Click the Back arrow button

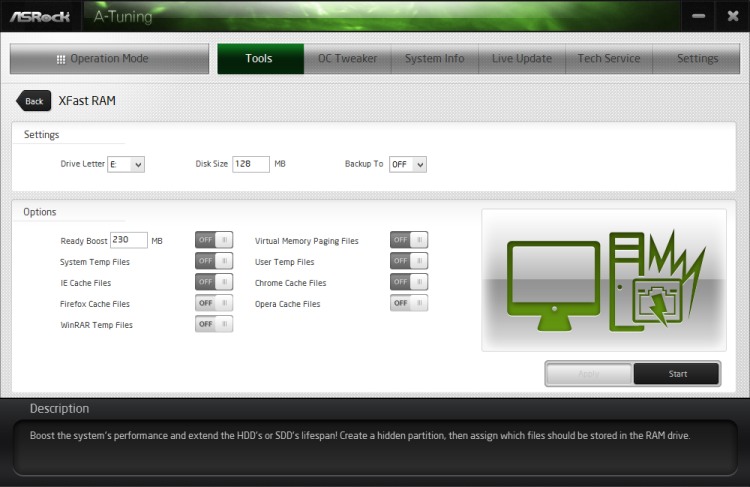tap(33, 101)
